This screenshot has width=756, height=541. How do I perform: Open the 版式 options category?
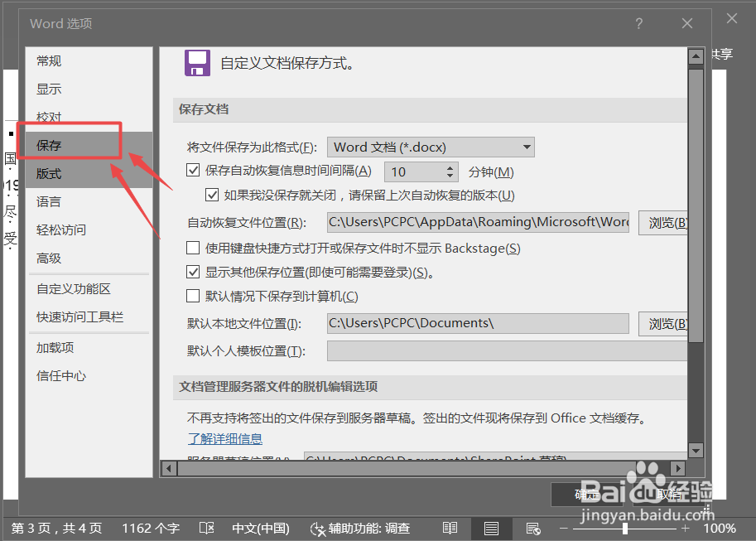[89, 173]
